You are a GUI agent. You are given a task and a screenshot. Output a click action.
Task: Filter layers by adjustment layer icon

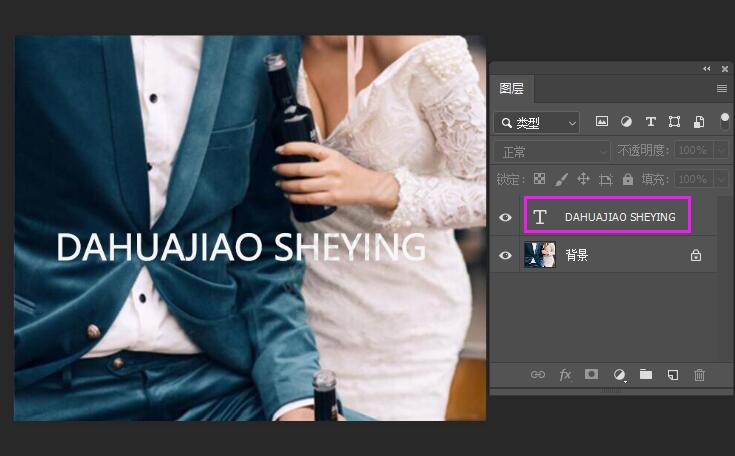point(626,122)
